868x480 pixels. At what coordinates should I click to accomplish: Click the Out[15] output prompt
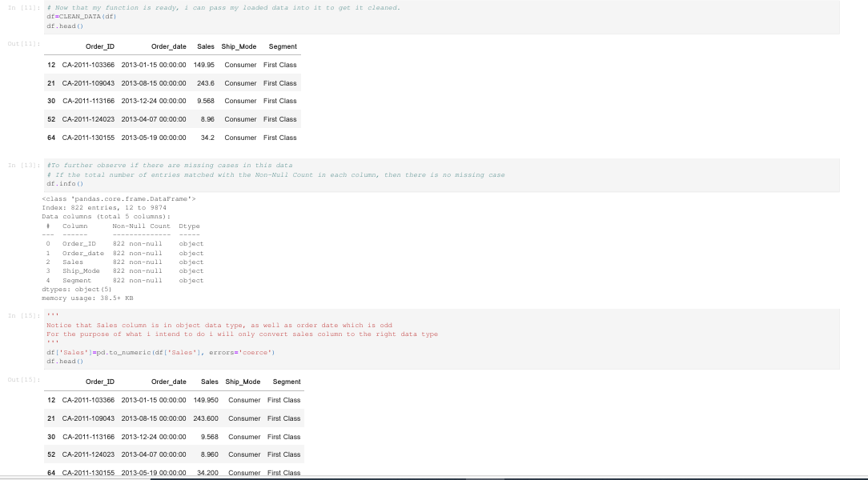pyautogui.click(x=24, y=380)
